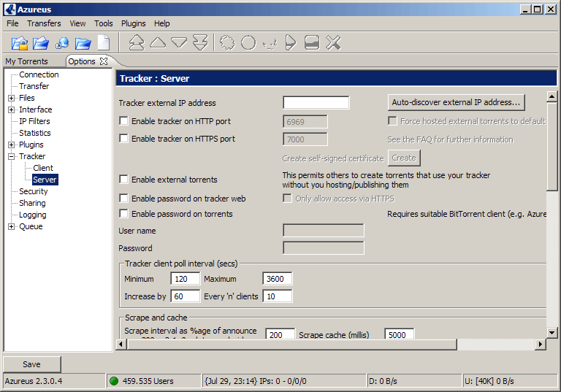Click Tracker external IP address field
This screenshot has width=561, height=392.
point(316,103)
